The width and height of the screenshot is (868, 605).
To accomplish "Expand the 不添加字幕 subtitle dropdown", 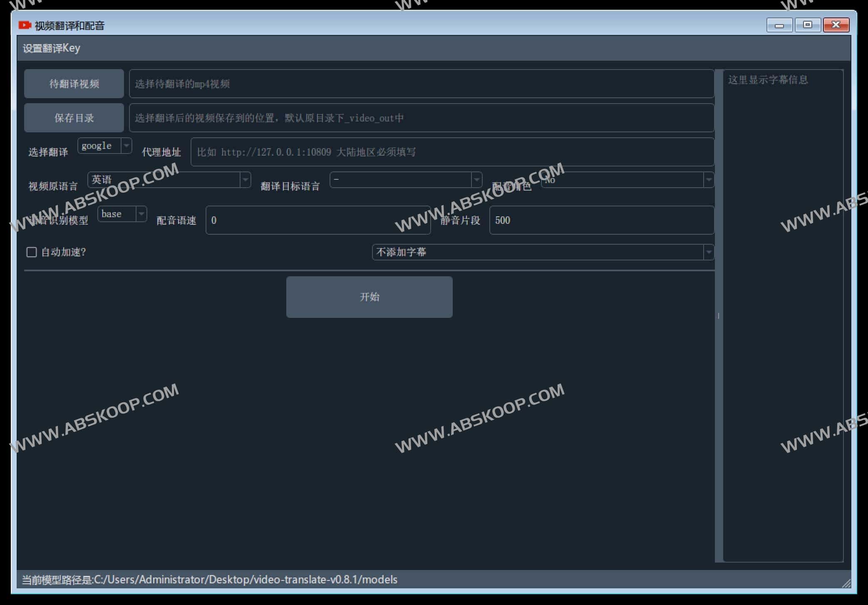I will (543, 252).
